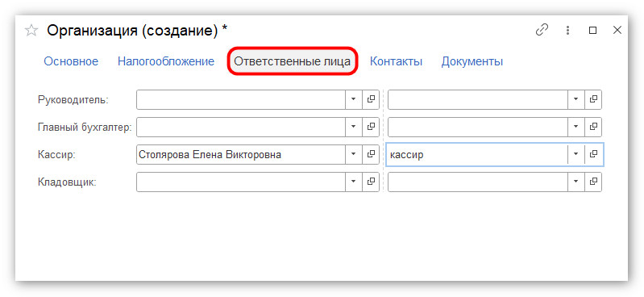Viewport: 644px width, 297px height.
Task: Open Главный бухгалтер person record icon
Action: click(x=371, y=127)
